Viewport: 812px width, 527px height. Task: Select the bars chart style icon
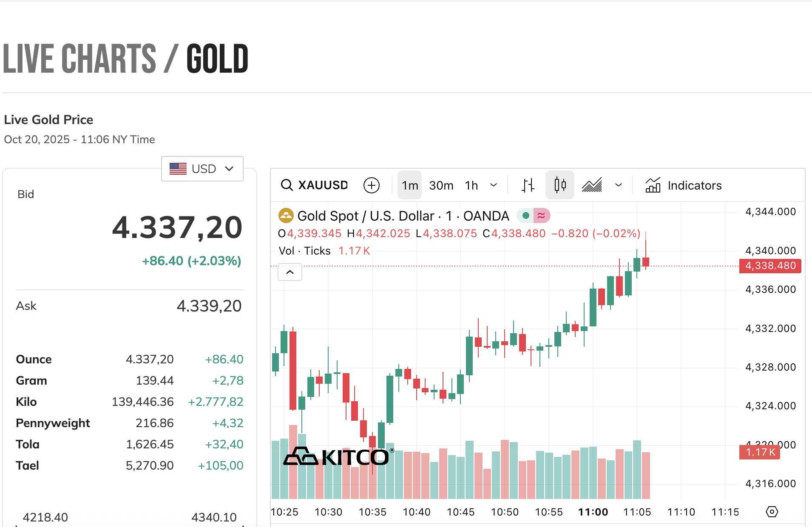pos(528,185)
